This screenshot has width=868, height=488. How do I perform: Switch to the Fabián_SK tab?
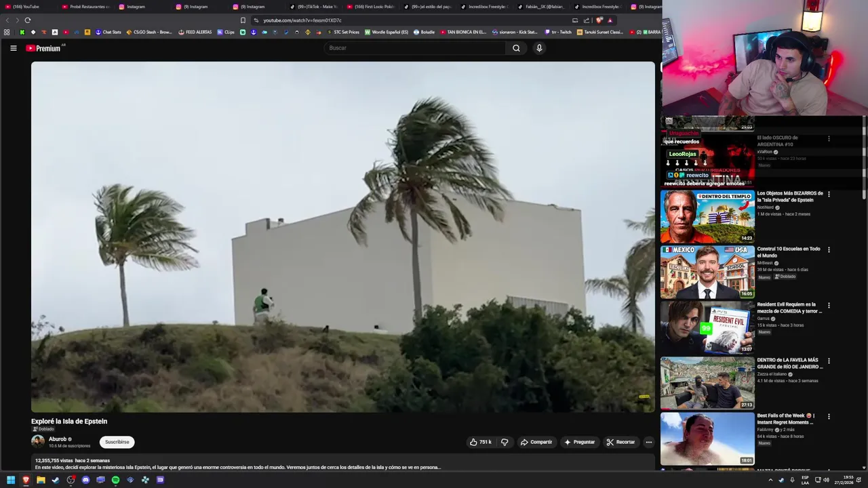point(540,7)
